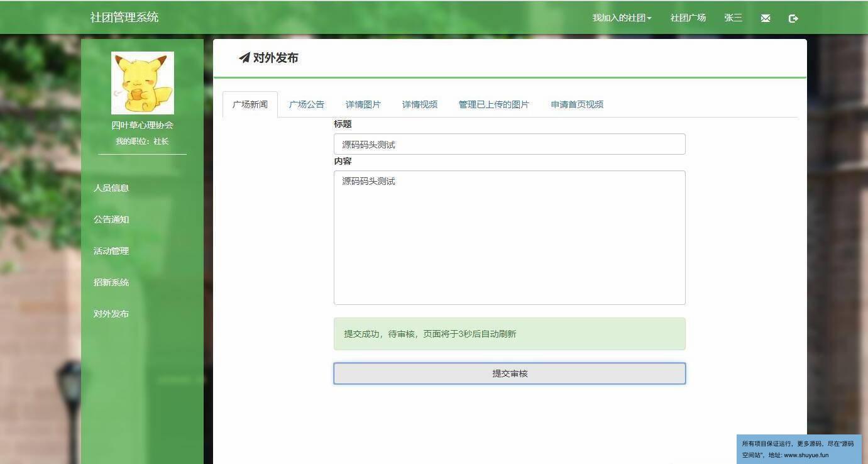Click the 标题 field label

(343, 124)
